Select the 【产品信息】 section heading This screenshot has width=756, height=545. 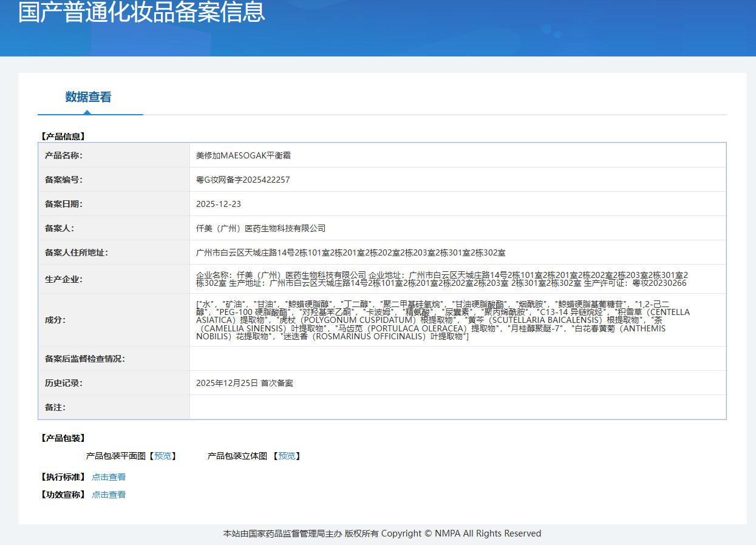click(63, 137)
